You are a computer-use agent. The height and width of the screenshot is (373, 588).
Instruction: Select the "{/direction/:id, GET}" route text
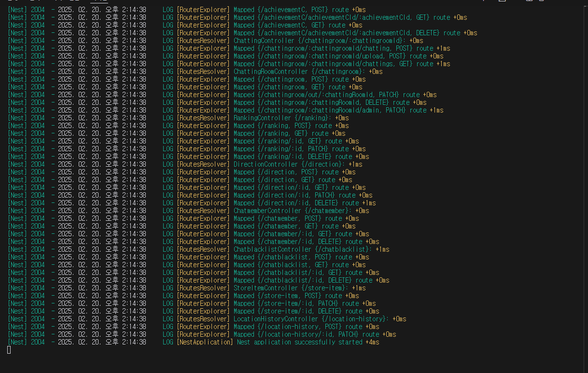[293, 187]
